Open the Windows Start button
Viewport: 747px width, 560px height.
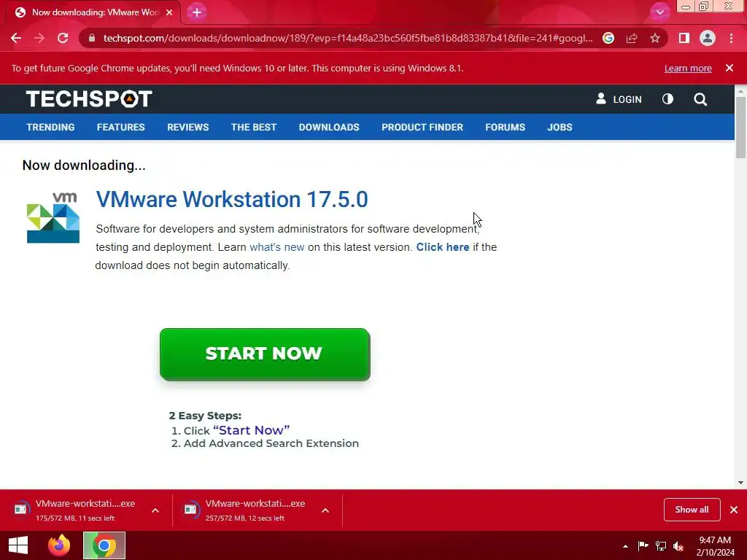click(18, 545)
